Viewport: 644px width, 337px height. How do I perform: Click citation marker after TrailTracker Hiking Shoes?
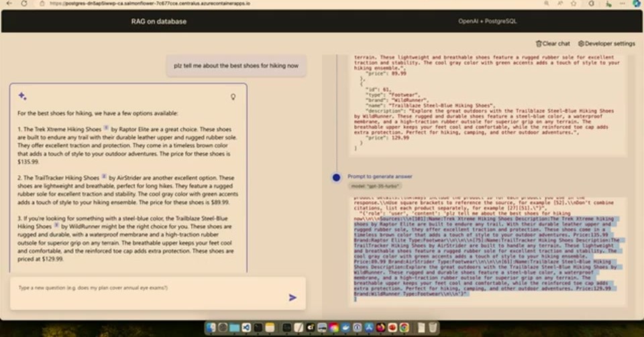[x=104, y=177]
